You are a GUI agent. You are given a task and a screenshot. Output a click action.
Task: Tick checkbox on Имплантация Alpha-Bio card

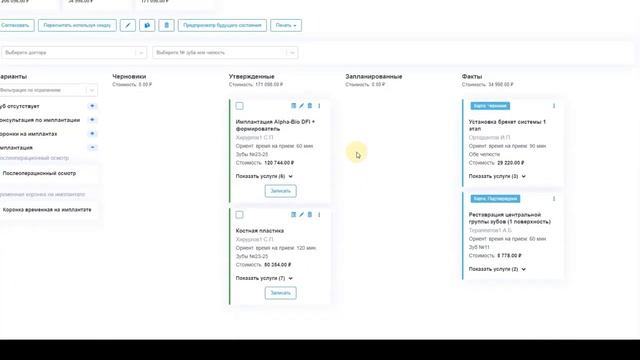240,106
